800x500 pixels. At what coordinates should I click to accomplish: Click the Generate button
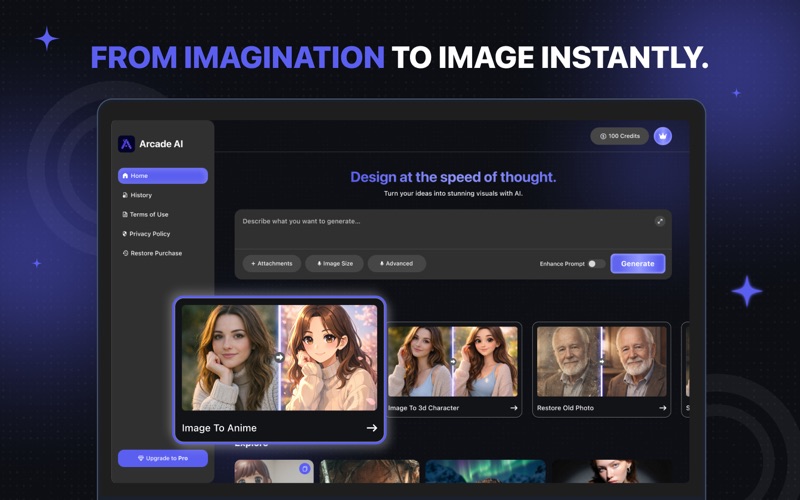click(638, 264)
